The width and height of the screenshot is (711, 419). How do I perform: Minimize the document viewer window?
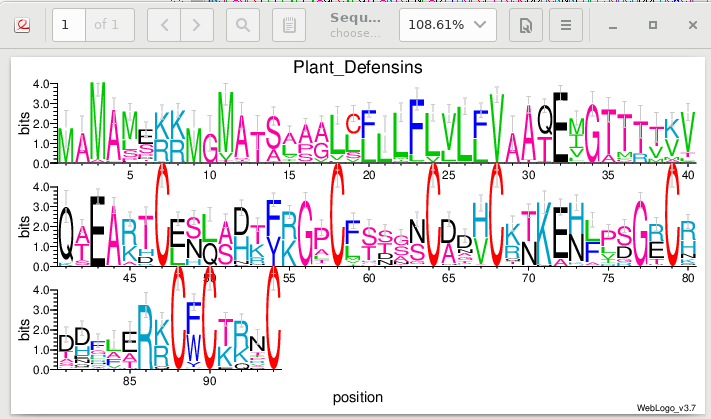[612, 24]
